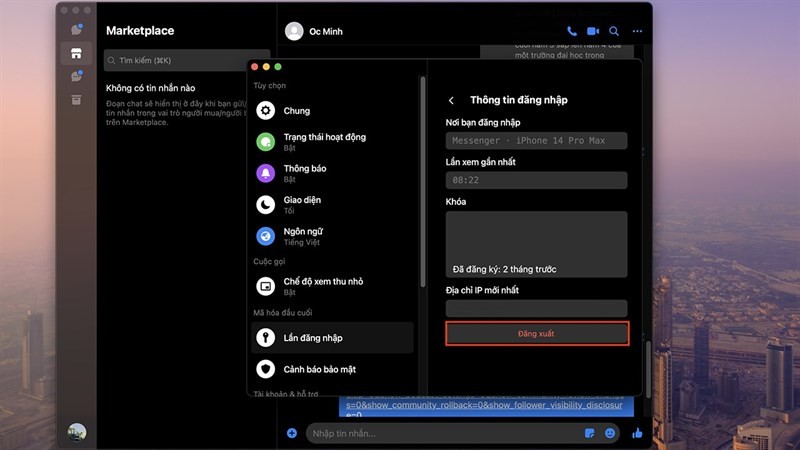Click the 08:22 last seen field
Screen dimensions: 800x450
click(536, 180)
